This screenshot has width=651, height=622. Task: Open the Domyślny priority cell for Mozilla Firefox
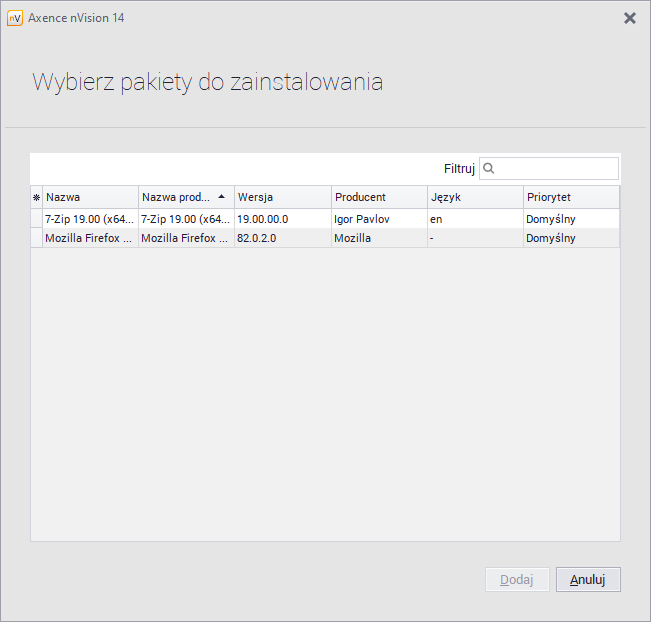tap(570, 239)
